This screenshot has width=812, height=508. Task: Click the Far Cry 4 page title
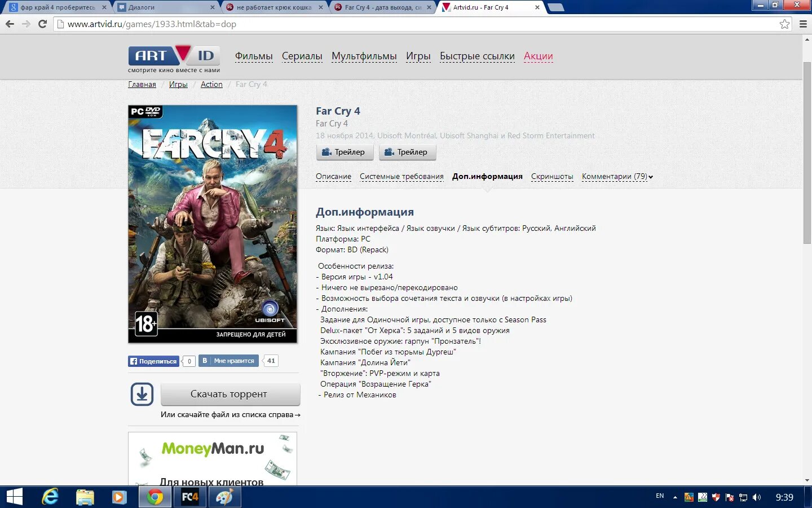pos(338,111)
